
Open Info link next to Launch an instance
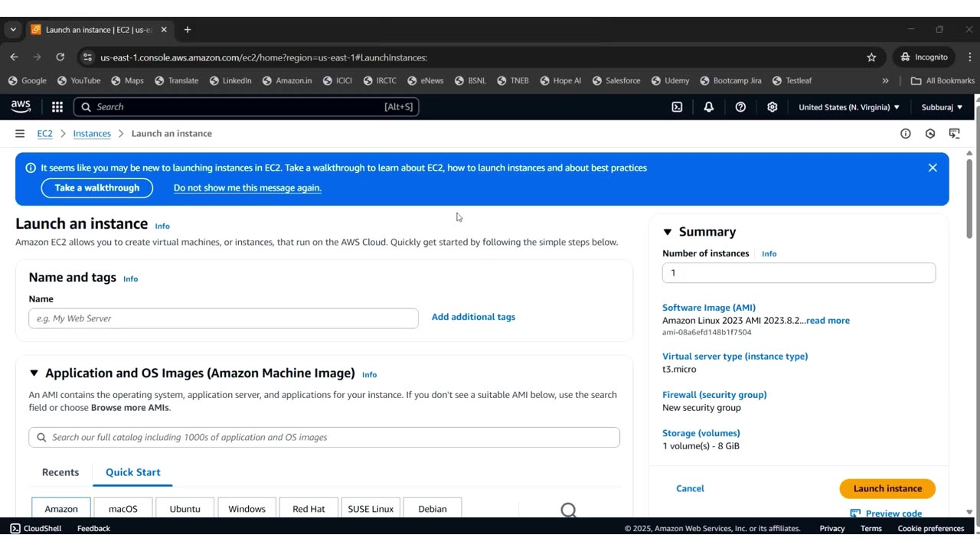point(162,227)
